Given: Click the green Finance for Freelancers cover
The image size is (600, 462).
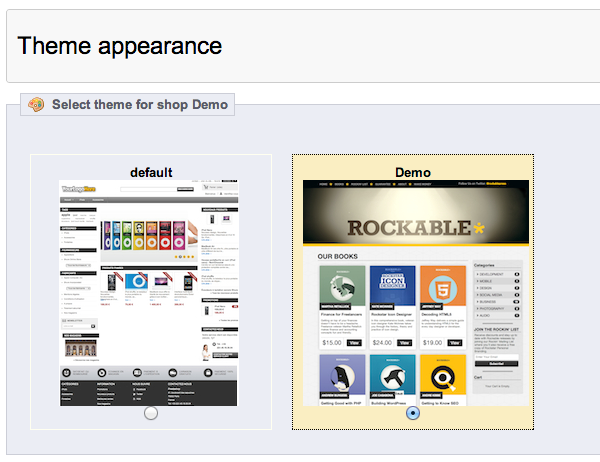Looking at the screenshot, I should pos(342,286).
